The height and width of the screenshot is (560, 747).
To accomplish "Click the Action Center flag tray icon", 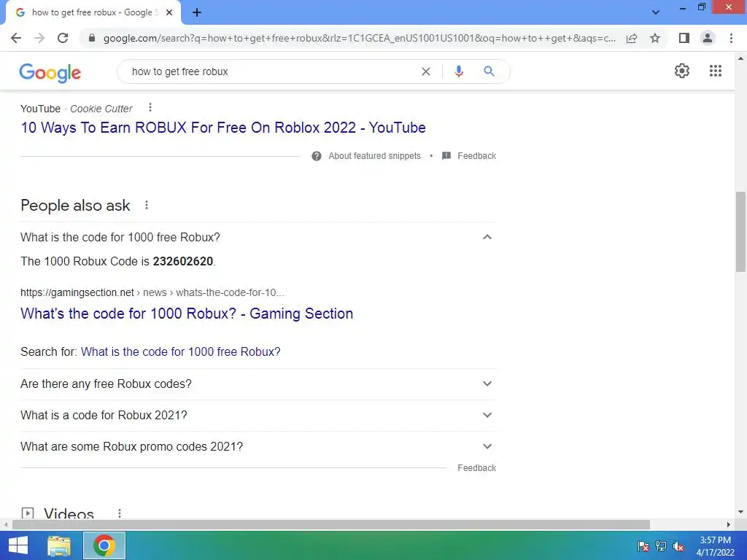I will pyautogui.click(x=643, y=546).
